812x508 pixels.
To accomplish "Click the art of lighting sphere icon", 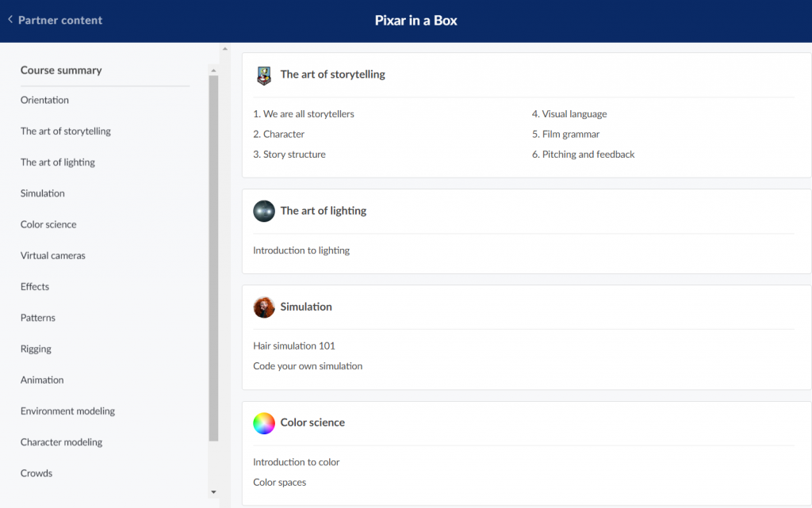I will click(x=264, y=211).
